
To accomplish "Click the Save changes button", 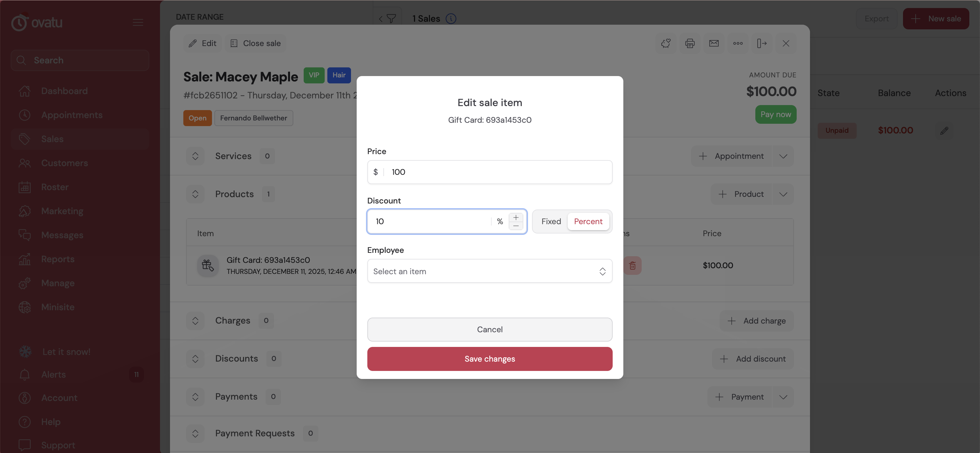I will [x=489, y=359].
